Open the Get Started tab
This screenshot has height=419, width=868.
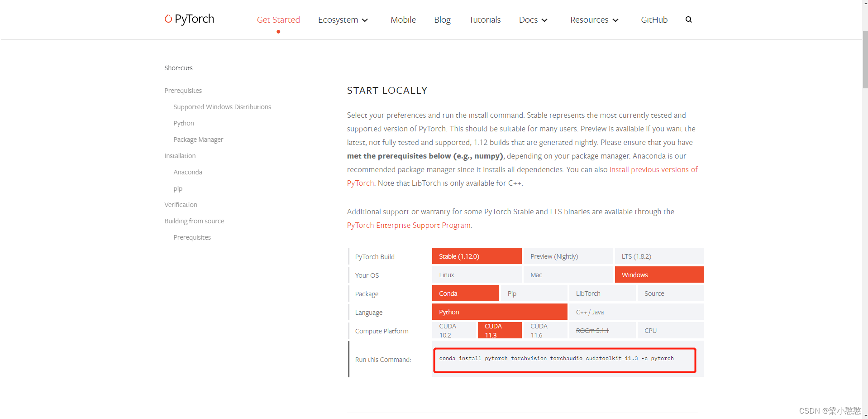tap(278, 20)
